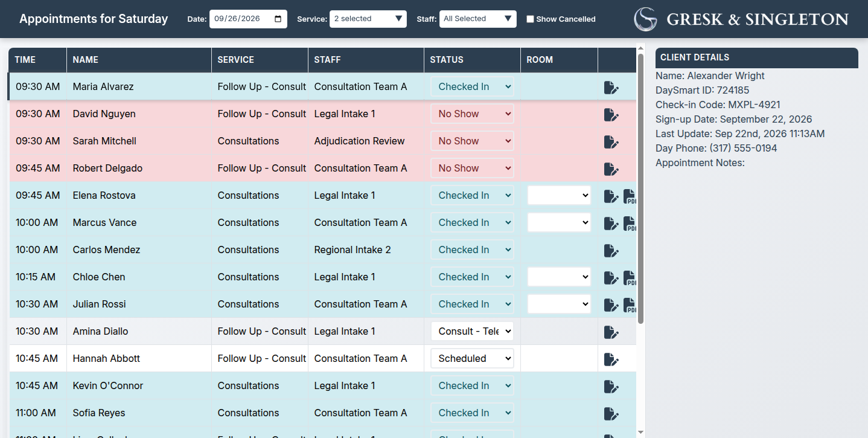Open room dropdown for Elena Rostova
This screenshot has width=868, height=438.
pyautogui.click(x=559, y=195)
